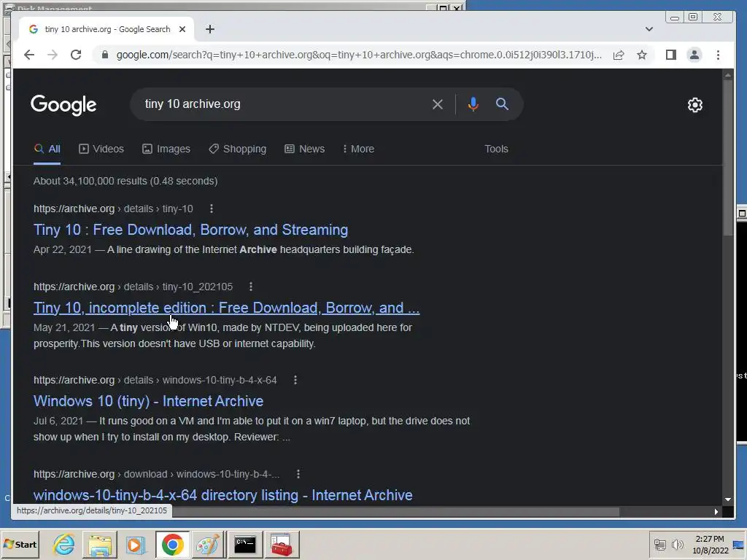
Task: Switch to the Shopping tab
Action: 237,149
